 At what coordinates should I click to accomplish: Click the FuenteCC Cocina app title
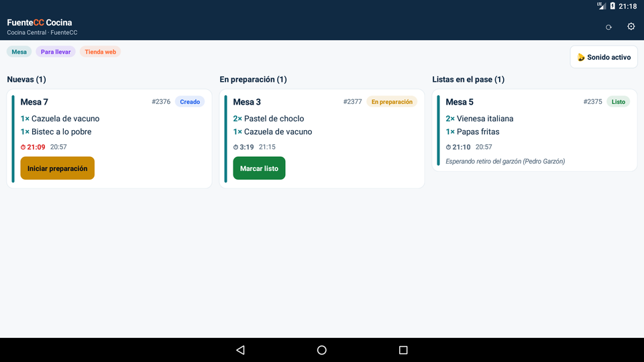(x=40, y=23)
